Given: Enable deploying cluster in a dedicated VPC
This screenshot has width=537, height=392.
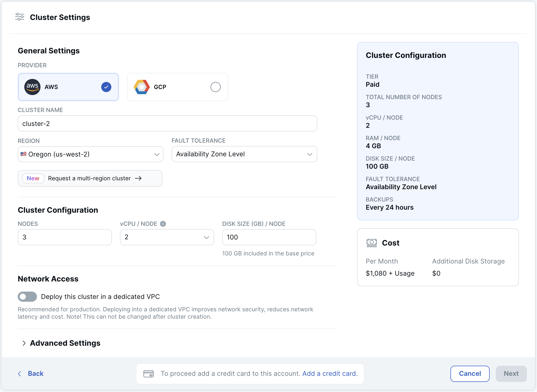Looking at the screenshot, I should coord(27,296).
